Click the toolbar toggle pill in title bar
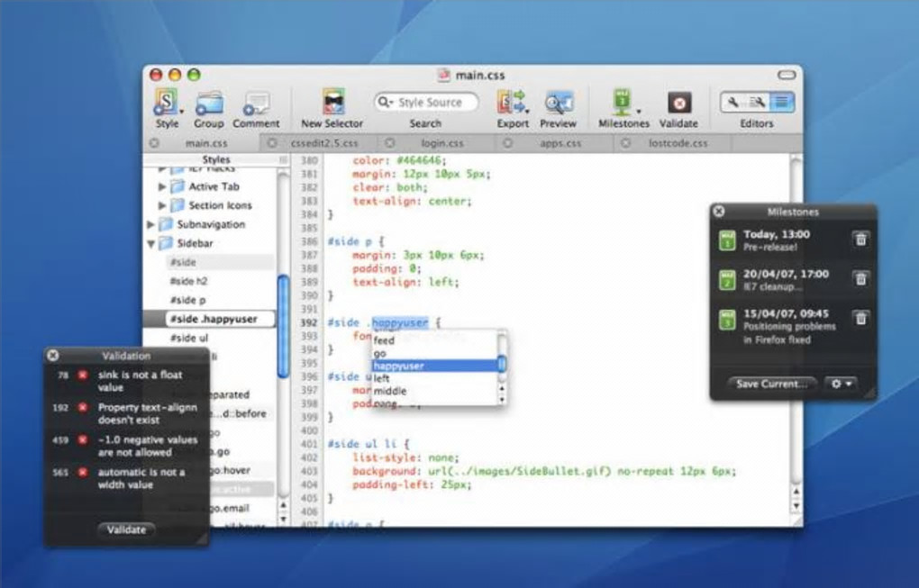919x588 pixels. click(x=787, y=75)
